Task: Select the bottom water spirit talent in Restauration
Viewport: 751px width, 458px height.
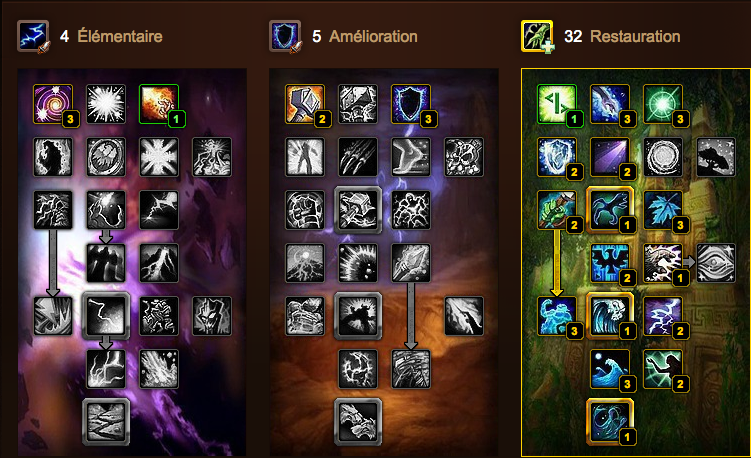Action: pyautogui.click(x=610, y=422)
